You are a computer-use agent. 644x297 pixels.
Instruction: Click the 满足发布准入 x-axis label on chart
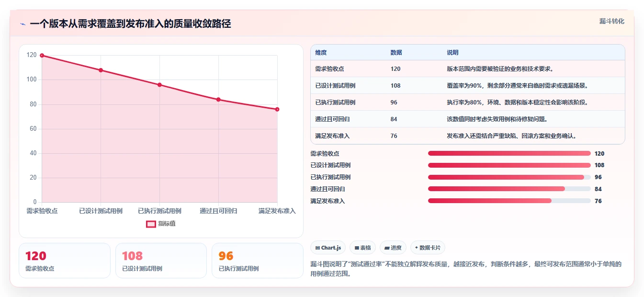click(x=277, y=211)
